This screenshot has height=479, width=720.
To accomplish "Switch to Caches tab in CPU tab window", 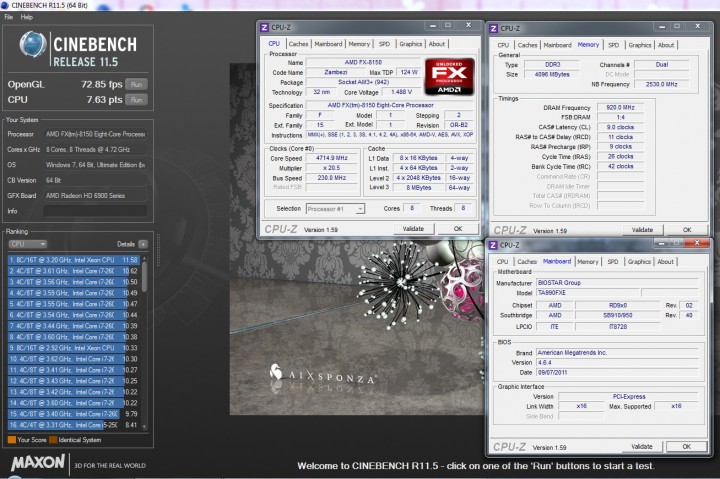I will (x=298, y=44).
